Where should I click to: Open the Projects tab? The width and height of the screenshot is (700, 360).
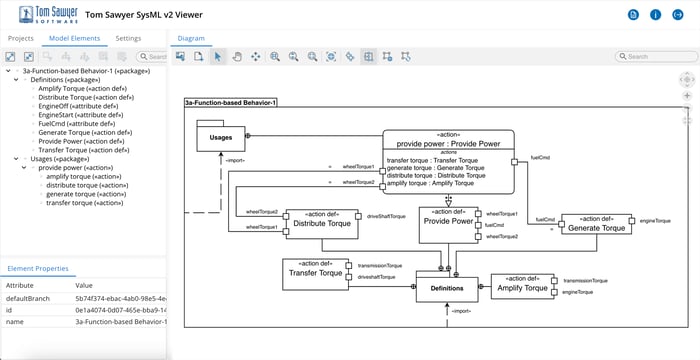coord(21,38)
